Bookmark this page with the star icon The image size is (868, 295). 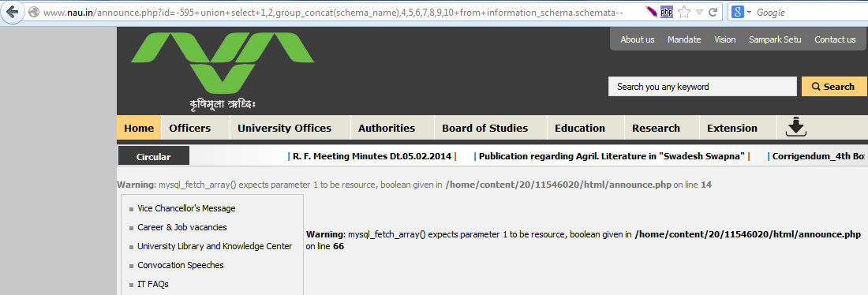[x=684, y=12]
